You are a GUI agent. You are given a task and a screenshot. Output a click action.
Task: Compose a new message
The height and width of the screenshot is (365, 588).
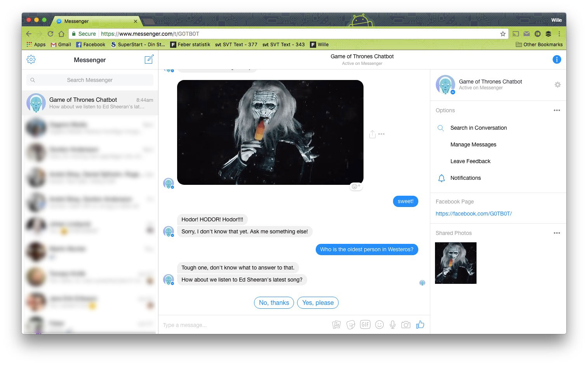149,59
